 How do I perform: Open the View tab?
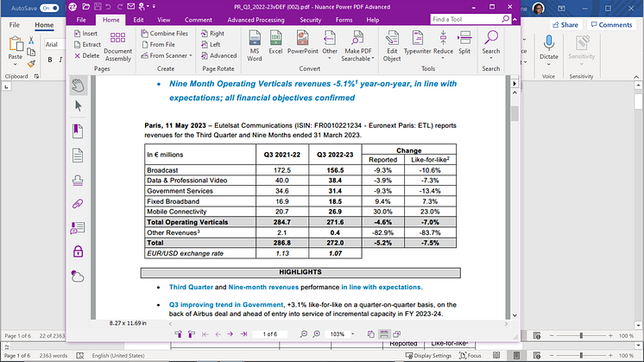[164, 20]
